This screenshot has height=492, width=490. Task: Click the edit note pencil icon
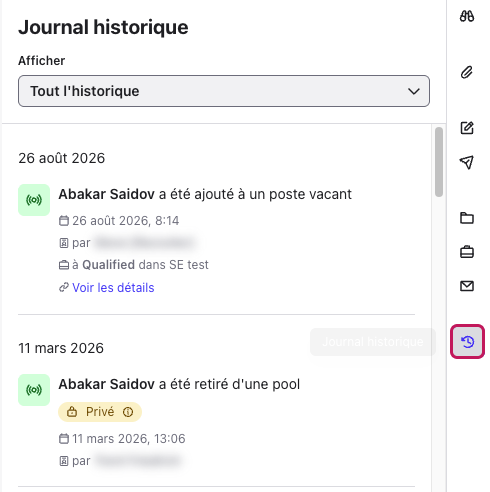[x=467, y=128]
